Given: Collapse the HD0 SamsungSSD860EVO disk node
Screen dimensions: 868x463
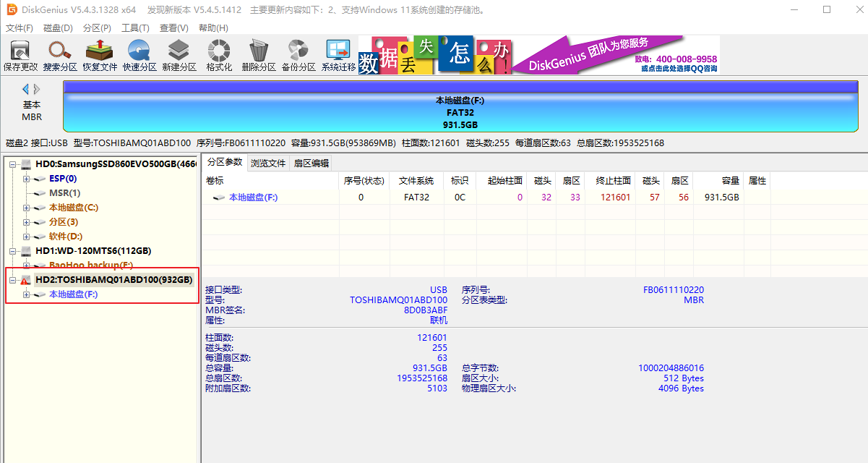Looking at the screenshot, I should click(x=12, y=164).
